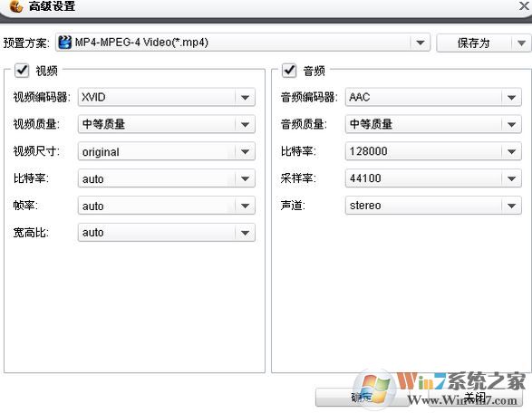Toggle the 视频 checkbox
The height and width of the screenshot is (413, 532).
tap(22, 70)
